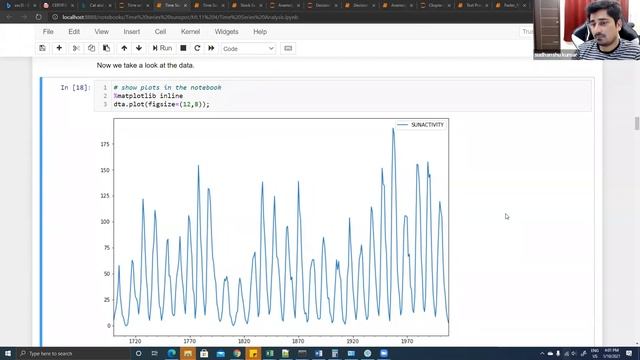Open the Help menu
Image resolution: width=640 pixels, height=360 pixels.
coord(260,31)
